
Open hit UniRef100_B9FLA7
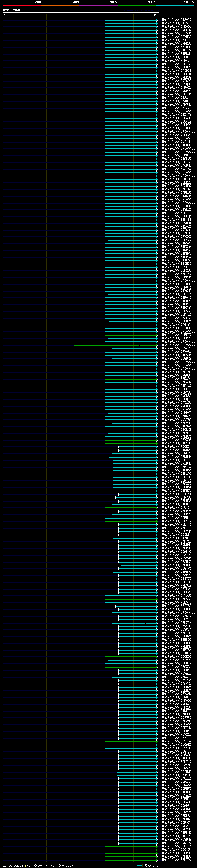[176, 30]
